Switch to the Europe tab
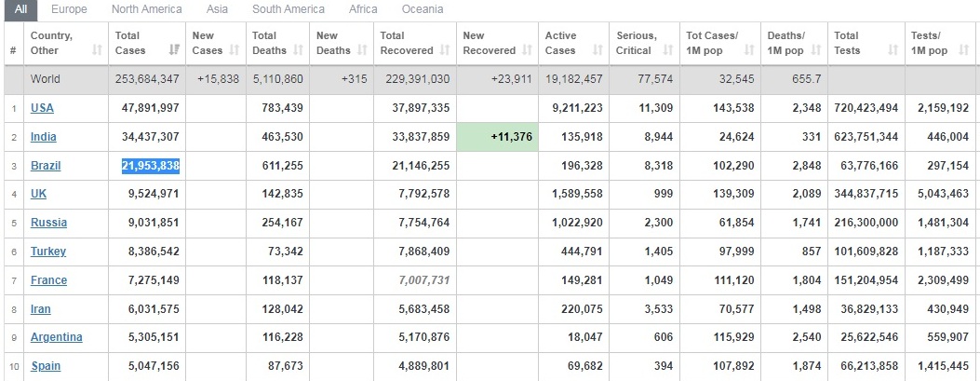980x381 pixels. (x=69, y=9)
